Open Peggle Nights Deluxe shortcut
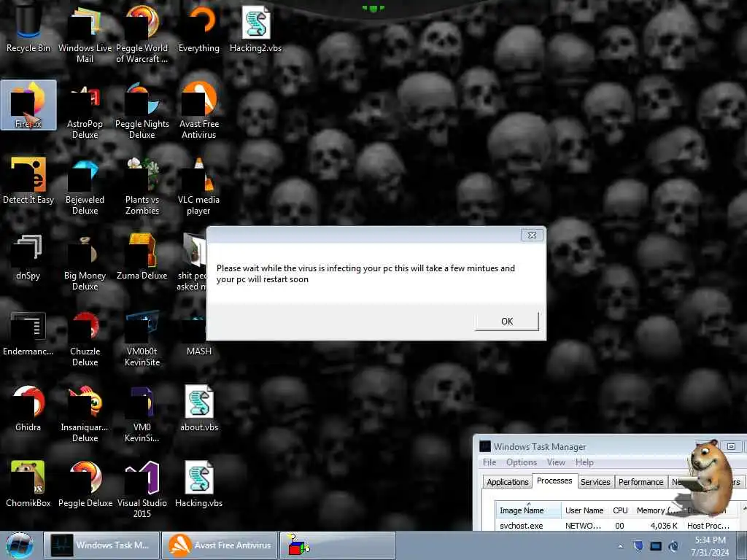Image resolution: width=747 pixels, height=560 pixels. 142,111
